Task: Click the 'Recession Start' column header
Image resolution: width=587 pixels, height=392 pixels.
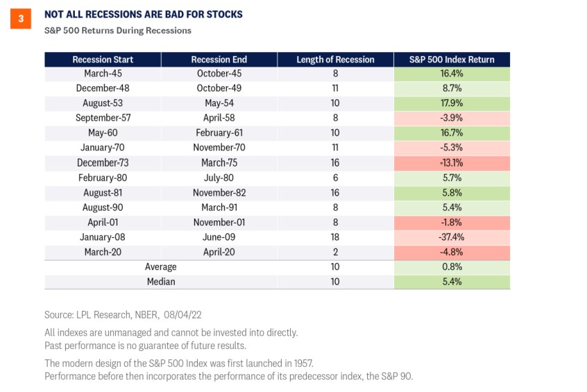Action: coord(103,60)
